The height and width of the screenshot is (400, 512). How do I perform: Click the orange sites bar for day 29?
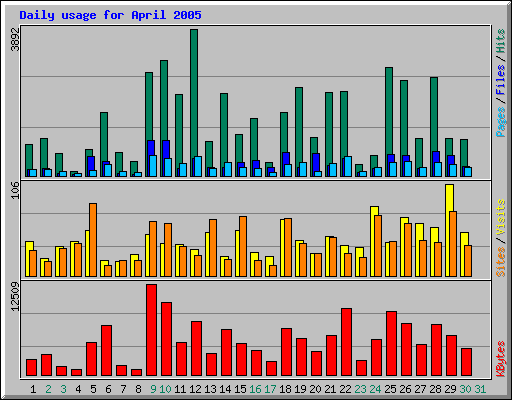(x=453, y=244)
